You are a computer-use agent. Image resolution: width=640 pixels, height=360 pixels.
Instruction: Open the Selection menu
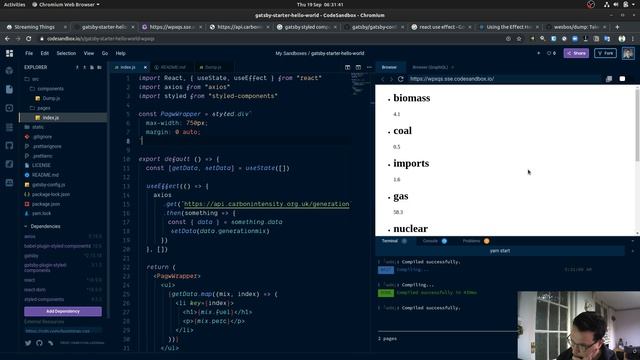click(x=66, y=53)
